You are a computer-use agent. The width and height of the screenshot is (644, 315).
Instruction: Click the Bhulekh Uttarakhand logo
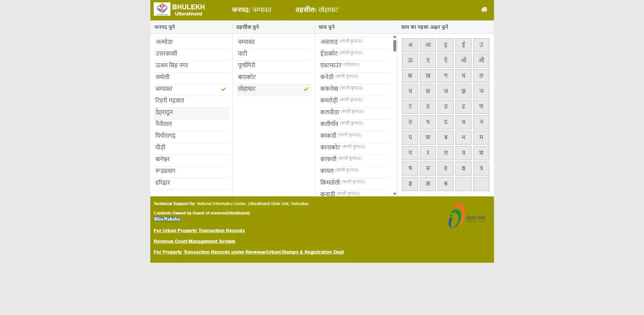tap(179, 9)
